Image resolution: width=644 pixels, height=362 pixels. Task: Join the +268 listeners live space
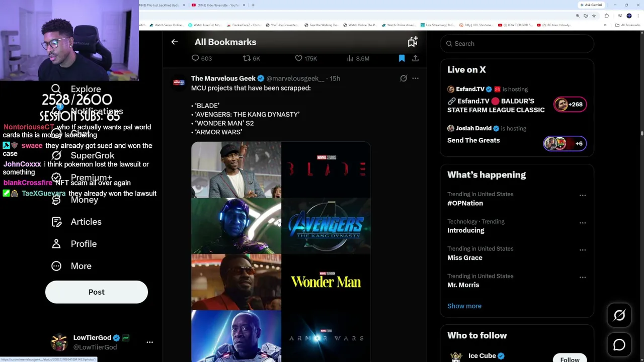[570, 105]
